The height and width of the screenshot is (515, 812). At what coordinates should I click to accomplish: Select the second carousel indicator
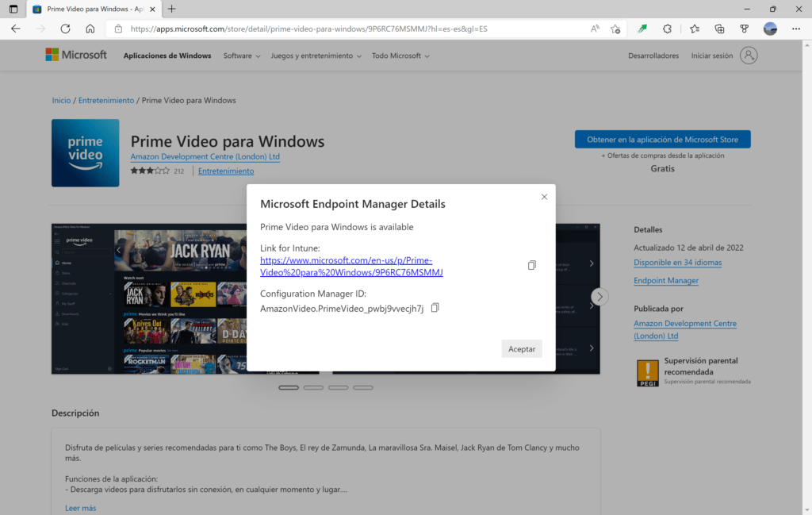coord(313,387)
